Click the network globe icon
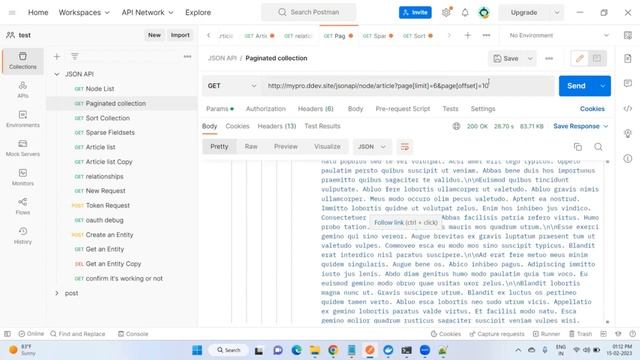640x360 pixels. click(x=456, y=126)
